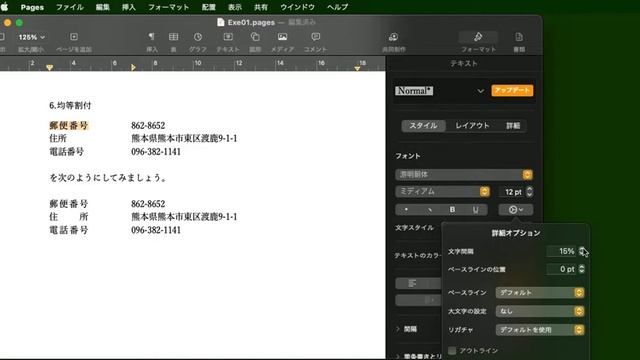The width and height of the screenshot is (640, 360).
Task: Open the リガチャ dropdown showing デフォルトを使用
Action: click(x=540, y=330)
